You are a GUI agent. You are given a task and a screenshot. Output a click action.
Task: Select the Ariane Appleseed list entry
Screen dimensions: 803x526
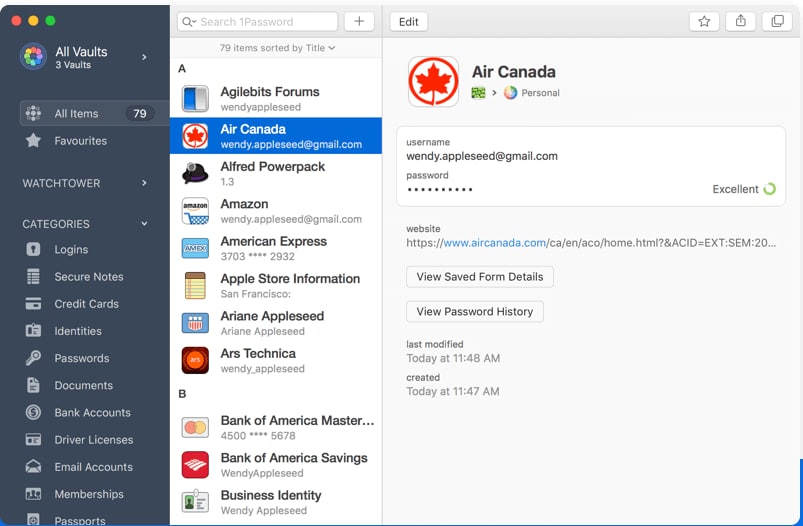[x=276, y=323]
